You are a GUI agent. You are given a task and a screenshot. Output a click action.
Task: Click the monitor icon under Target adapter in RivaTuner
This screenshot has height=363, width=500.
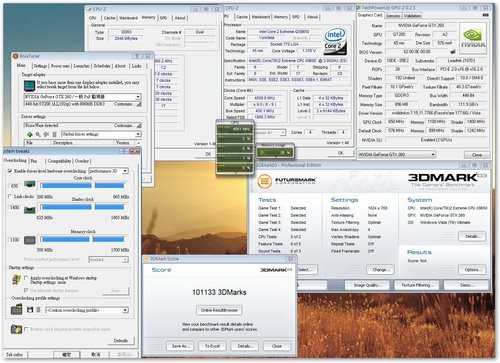(29, 86)
